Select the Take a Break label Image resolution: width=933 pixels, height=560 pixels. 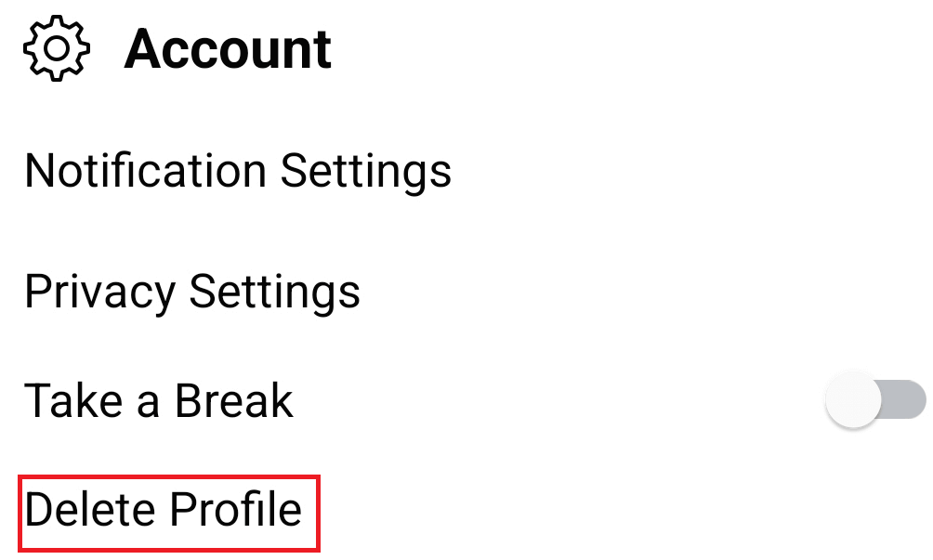point(159,401)
